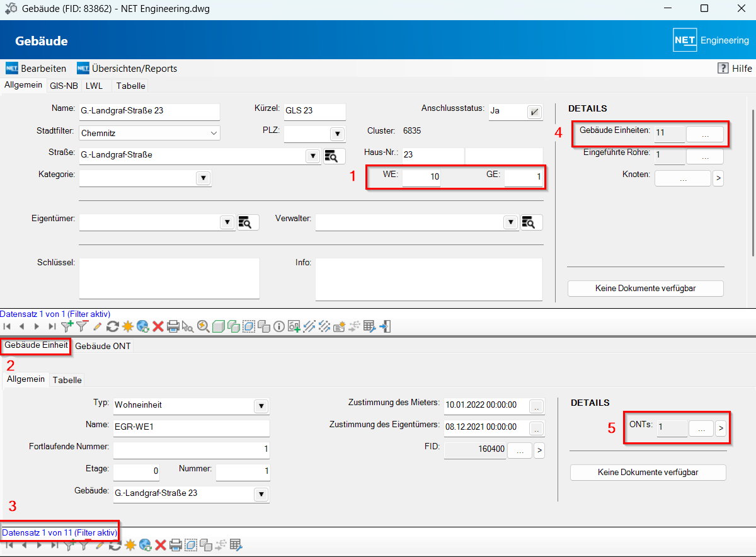Click the Hilfe help link

click(735, 68)
